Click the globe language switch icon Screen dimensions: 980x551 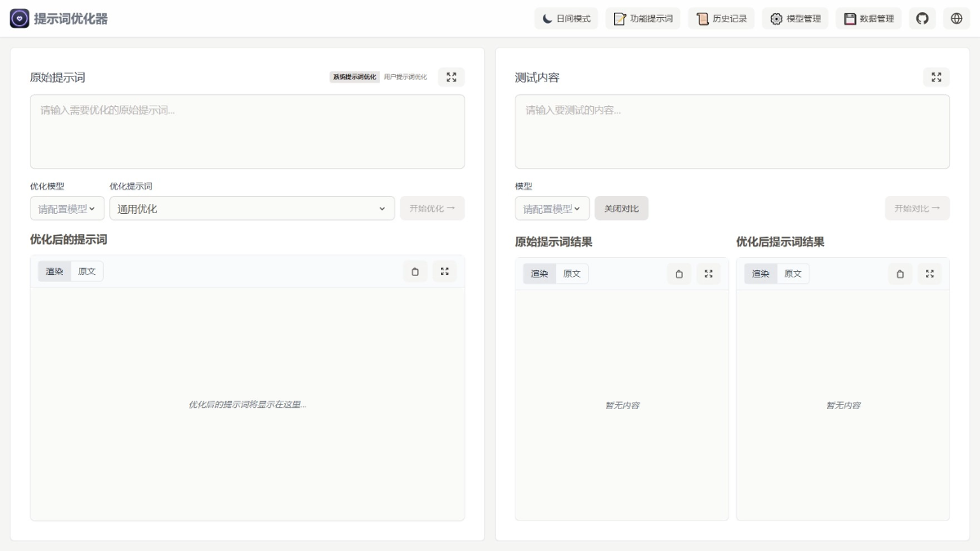point(956,18)
